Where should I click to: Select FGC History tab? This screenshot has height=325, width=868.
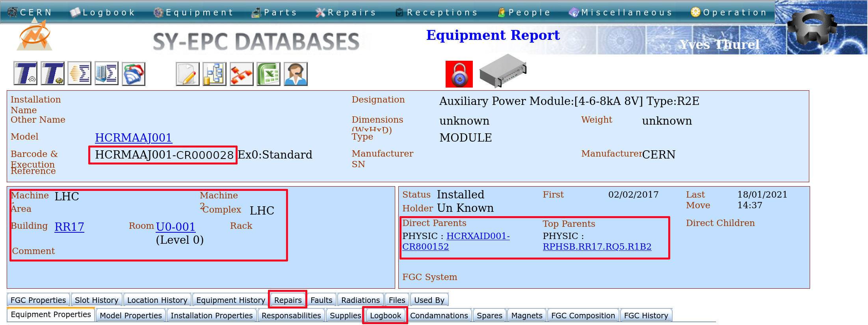click(646, 315)
